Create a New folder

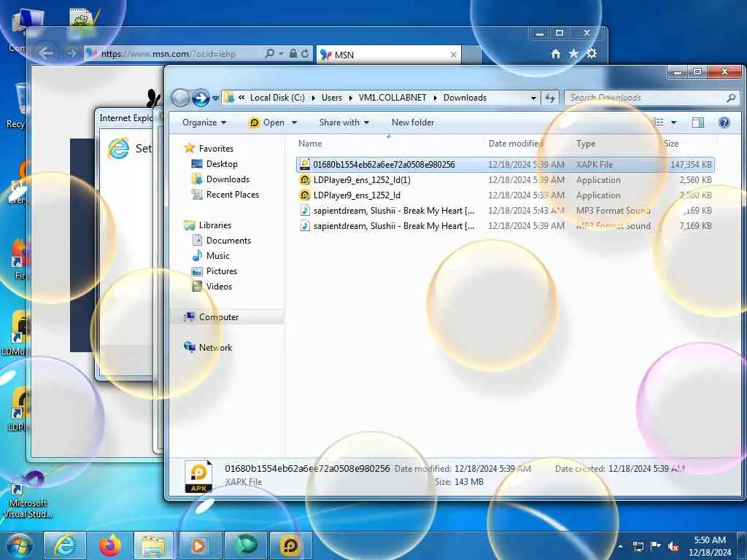[413, 122]
